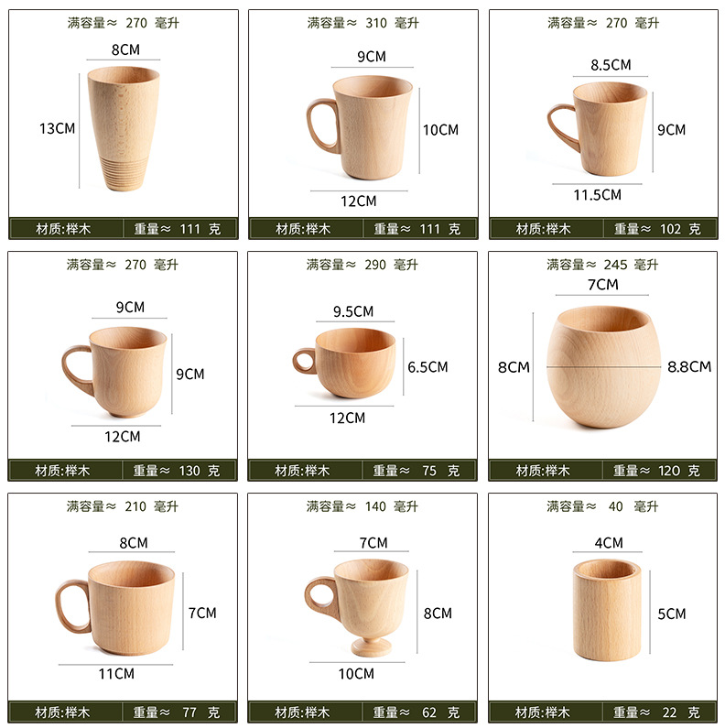
Task: Select the 290 ml low teacup
Action: pos(344,363)
